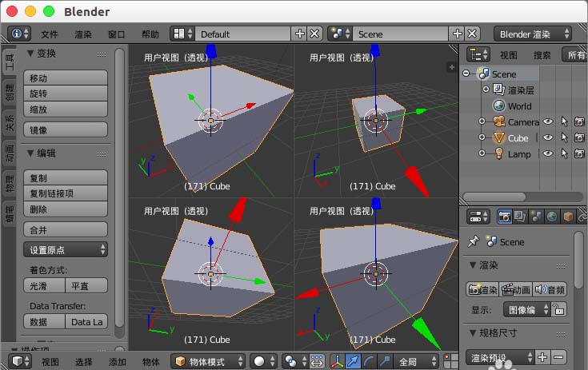
Task: Click the 旋转 button
Action: pyautogui.click(x=66, y=93)
